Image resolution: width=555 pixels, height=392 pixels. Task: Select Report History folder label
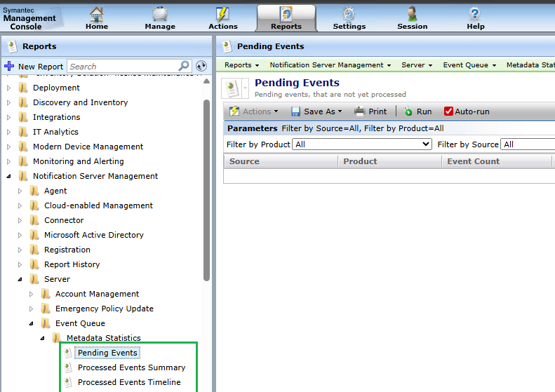point(72,264)
